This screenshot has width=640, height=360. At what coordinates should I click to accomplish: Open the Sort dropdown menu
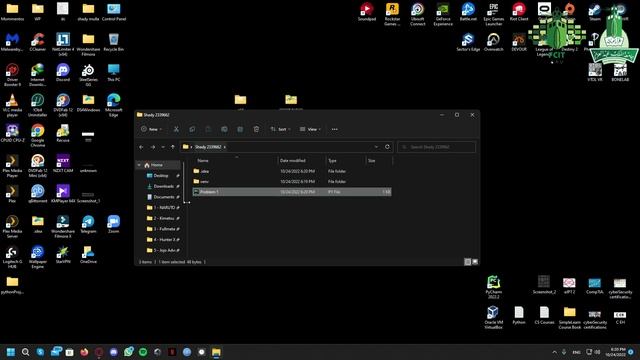click(x=280, y=129)
